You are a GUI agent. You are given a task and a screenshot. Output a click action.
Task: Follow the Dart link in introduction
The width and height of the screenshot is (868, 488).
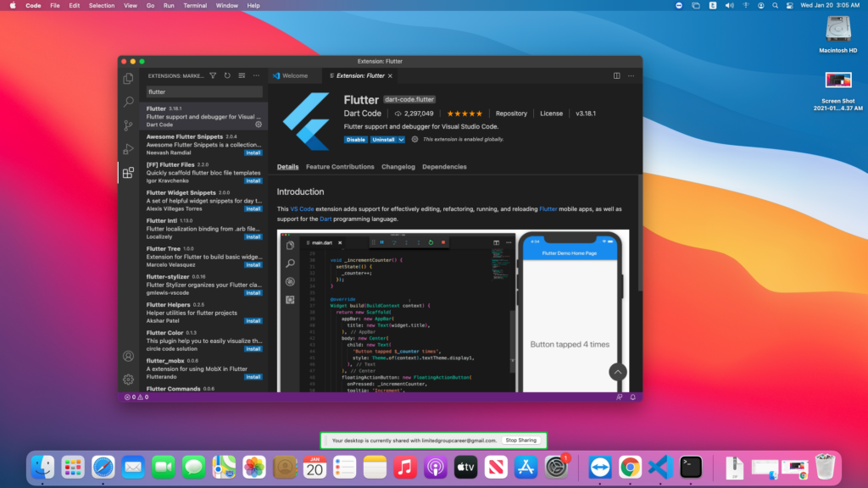coord(325,219)
